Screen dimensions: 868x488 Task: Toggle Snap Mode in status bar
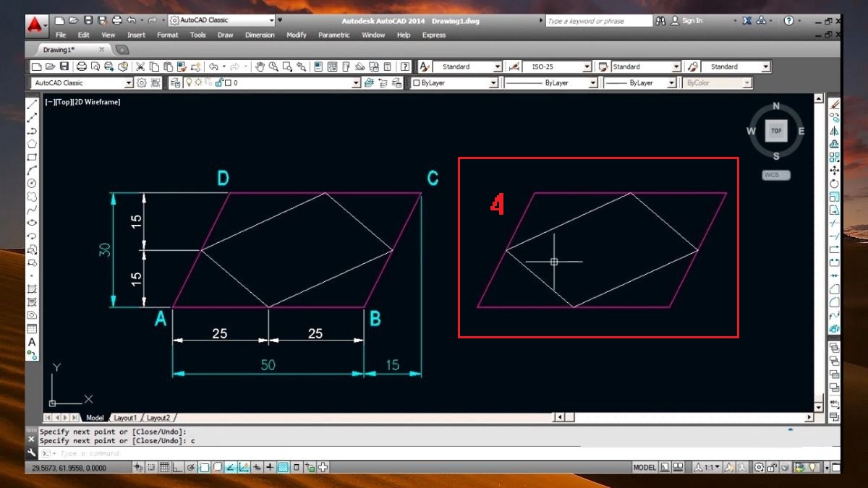click(x=151, y=467)
